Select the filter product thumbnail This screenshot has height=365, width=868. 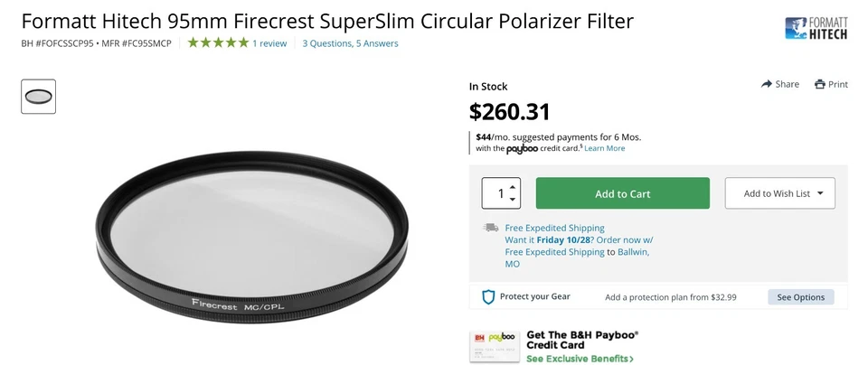[39, 97]
